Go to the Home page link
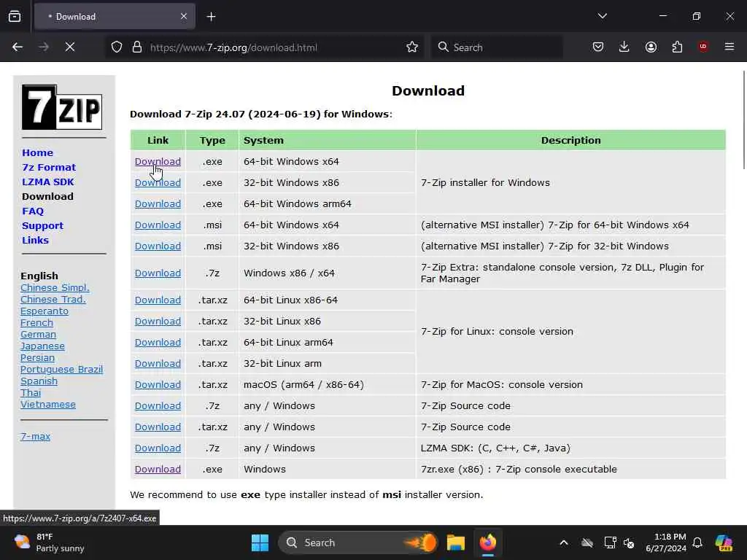Screen dimensions: 747x560 pos(38,153)
